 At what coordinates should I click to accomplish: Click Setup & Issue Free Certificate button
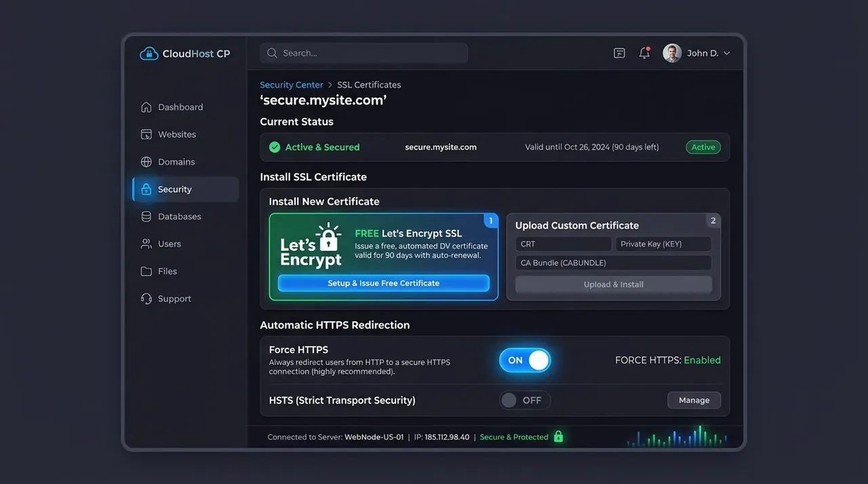click(384, 283)
